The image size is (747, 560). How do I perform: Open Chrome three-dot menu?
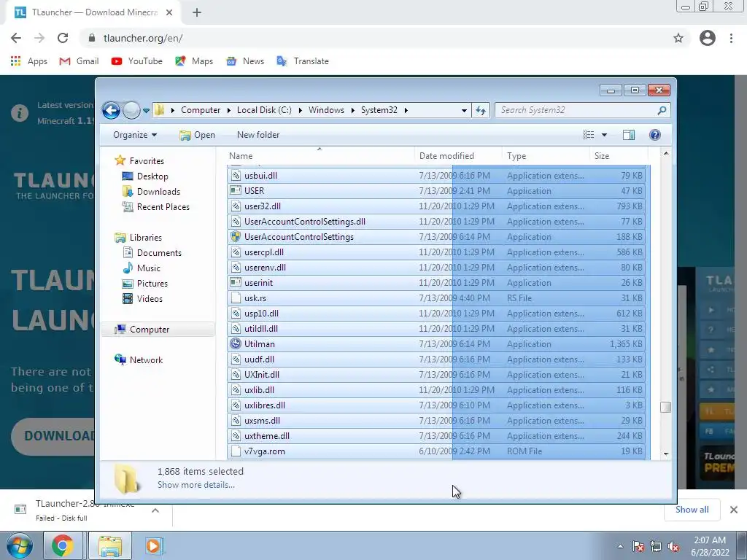click(x=731, y=38)
